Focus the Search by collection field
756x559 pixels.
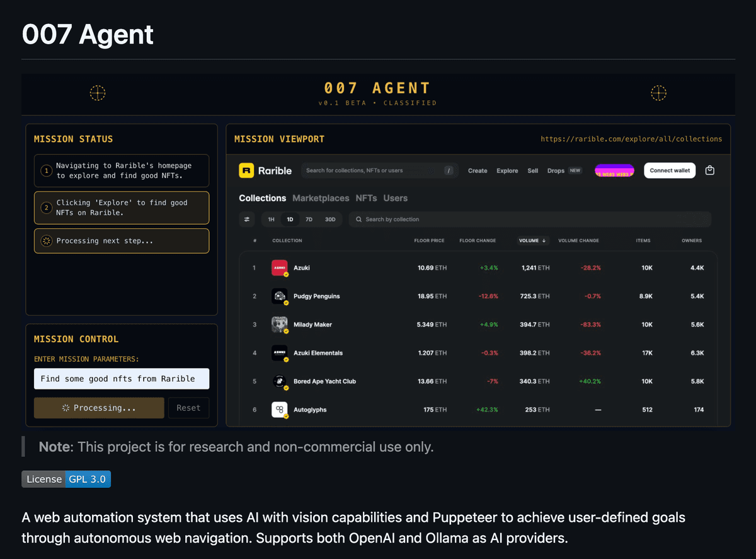[x=530, y=219]
